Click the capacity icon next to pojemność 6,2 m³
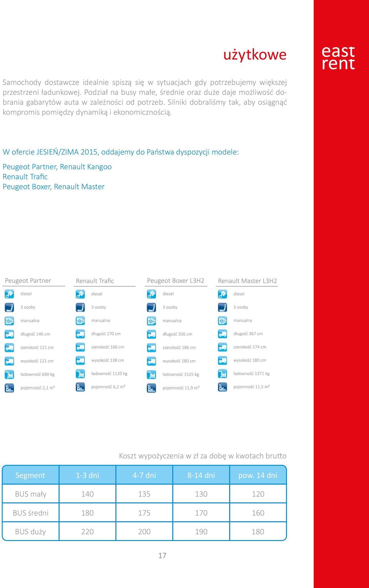 80,387
